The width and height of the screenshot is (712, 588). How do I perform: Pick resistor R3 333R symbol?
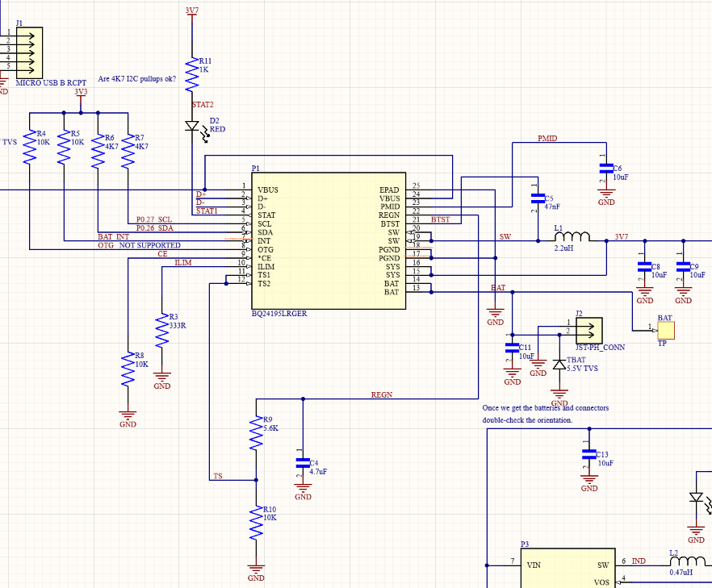click(162, 331)
